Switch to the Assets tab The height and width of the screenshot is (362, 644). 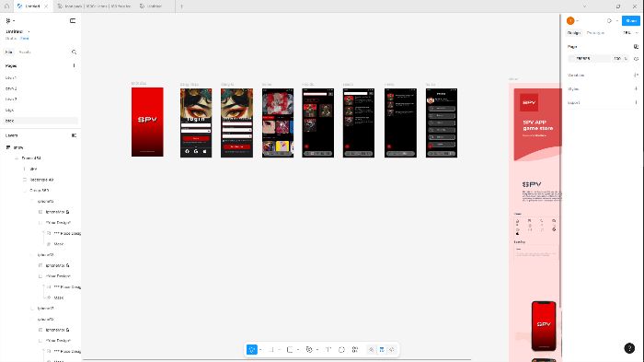pyautogui.click(x=25, y=53)
